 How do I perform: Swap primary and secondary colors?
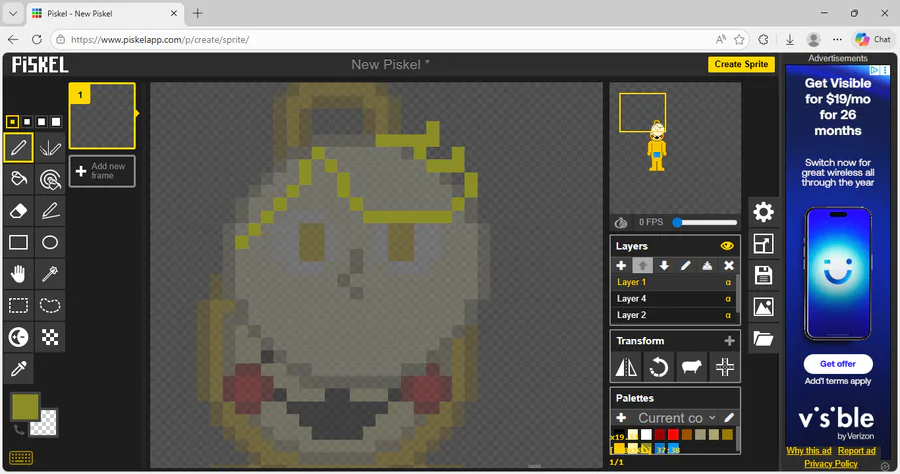[18, 430]
